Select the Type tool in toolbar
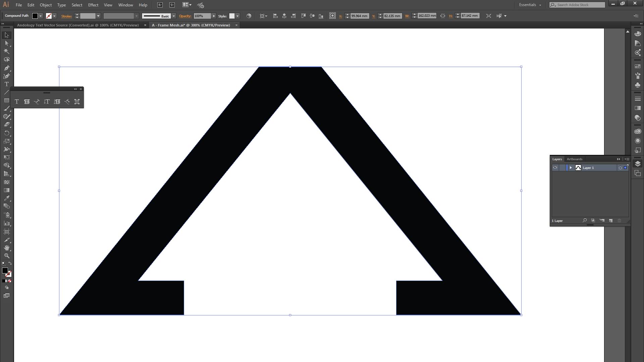644x362 pixels. 6,84
